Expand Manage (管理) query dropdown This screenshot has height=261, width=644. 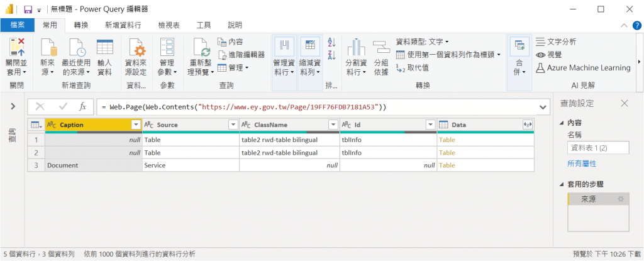(233, 67)
